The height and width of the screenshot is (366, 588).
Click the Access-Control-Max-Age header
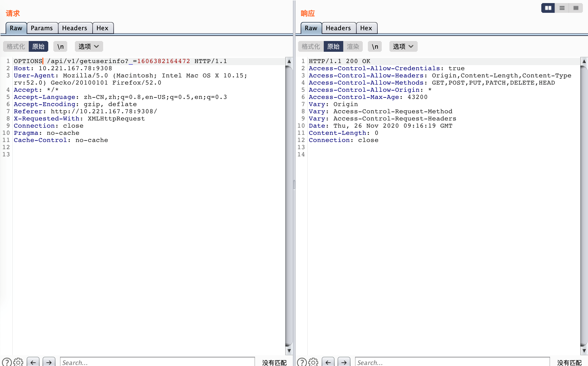[368, 97]
